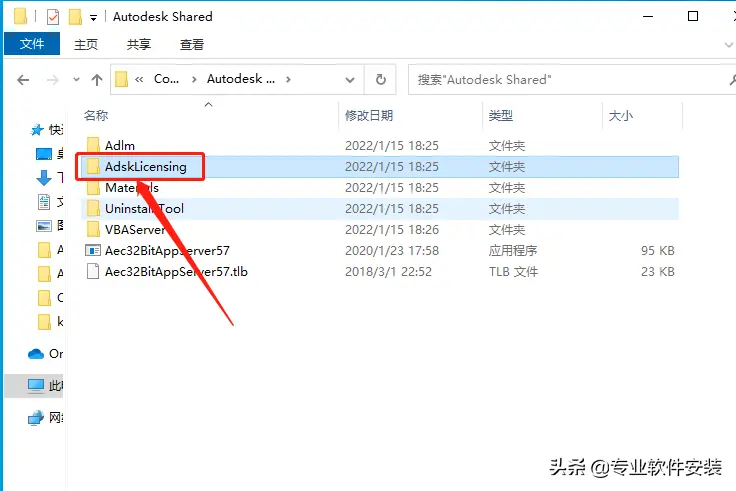Open the quick access toolbar customize dropdown

point(93,18)
